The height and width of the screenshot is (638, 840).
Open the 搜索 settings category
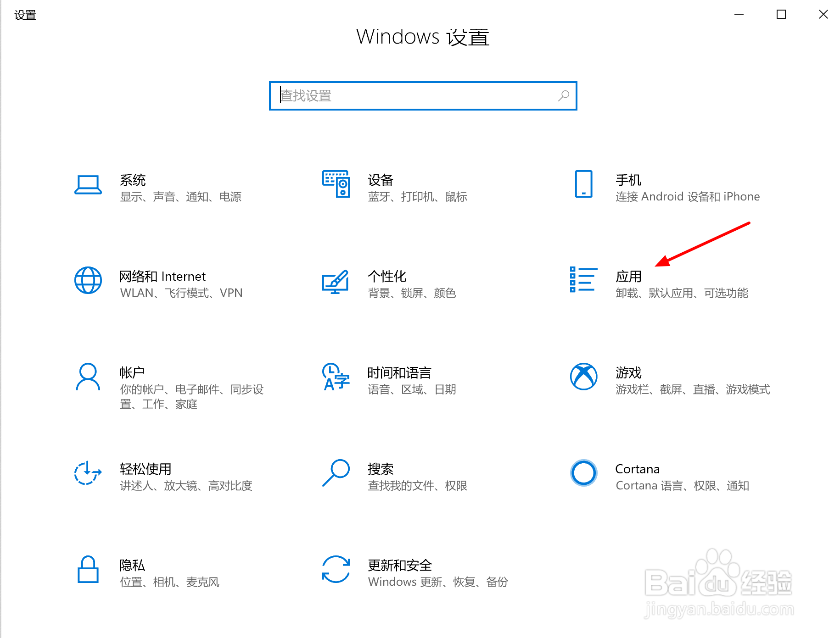(381, 469)
